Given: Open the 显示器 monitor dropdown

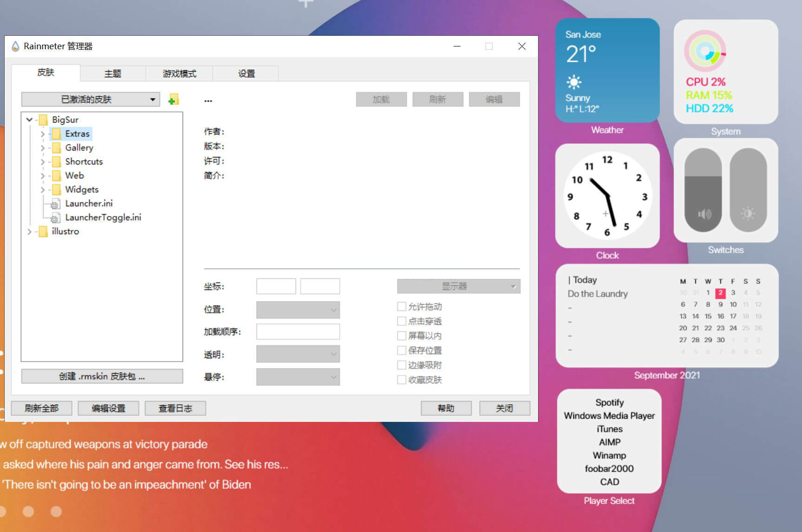Looking at the screenshot, I should [458, 286].
